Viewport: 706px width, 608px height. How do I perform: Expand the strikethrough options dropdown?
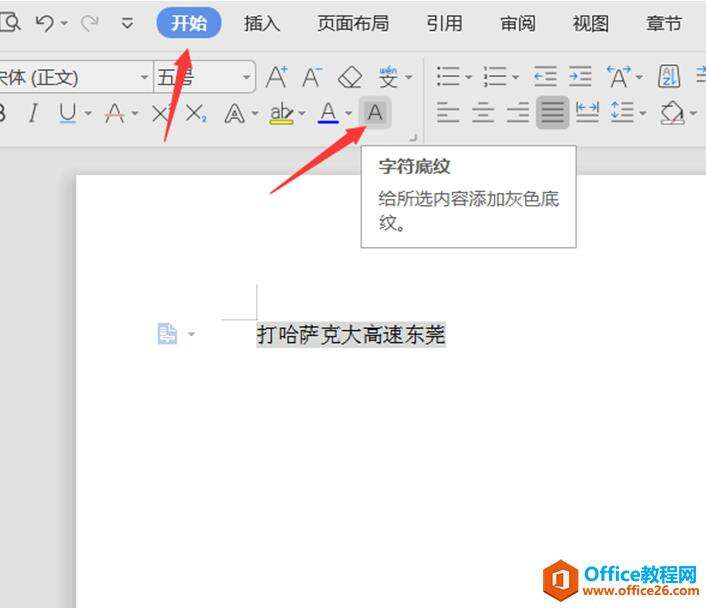135,113
